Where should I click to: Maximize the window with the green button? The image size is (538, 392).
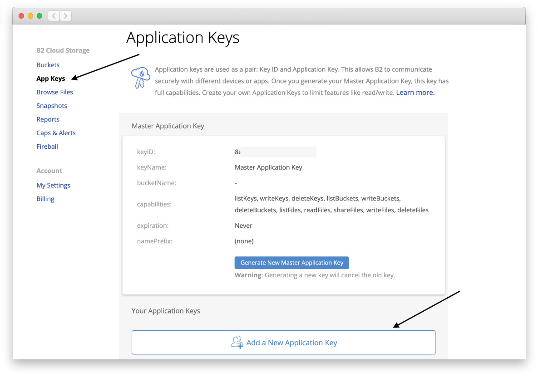coord(39,16)
